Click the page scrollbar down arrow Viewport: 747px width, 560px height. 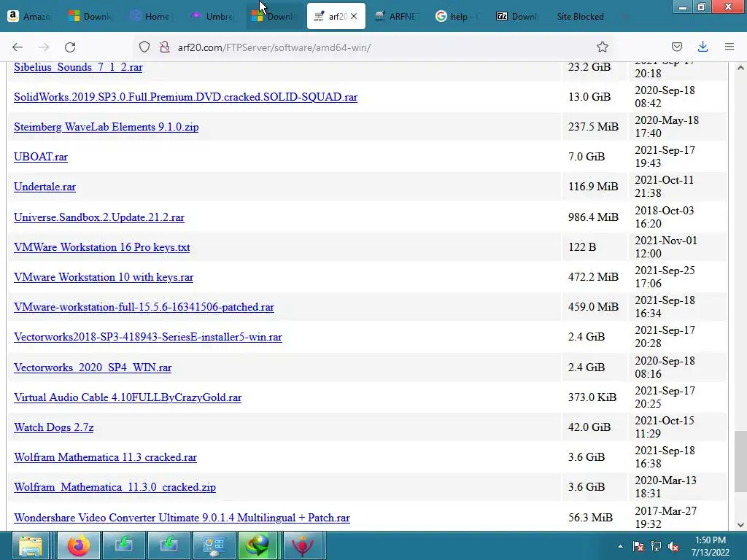pos(740,525)
